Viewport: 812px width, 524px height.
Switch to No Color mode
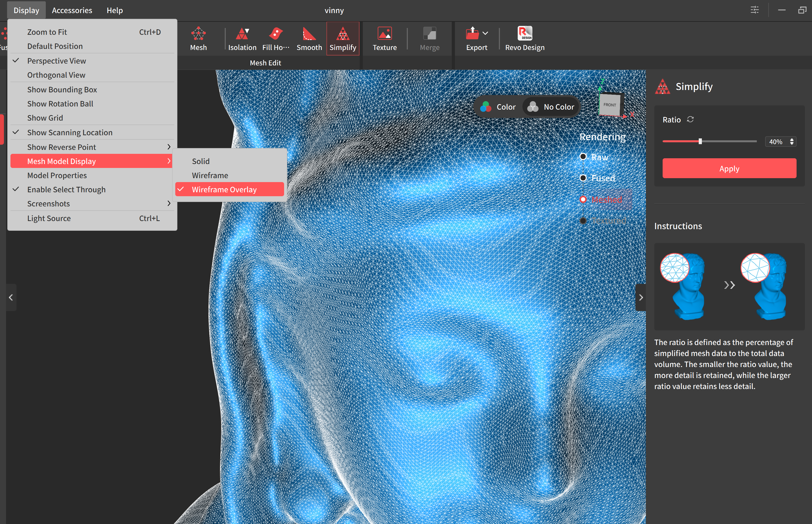pos(551,107)
